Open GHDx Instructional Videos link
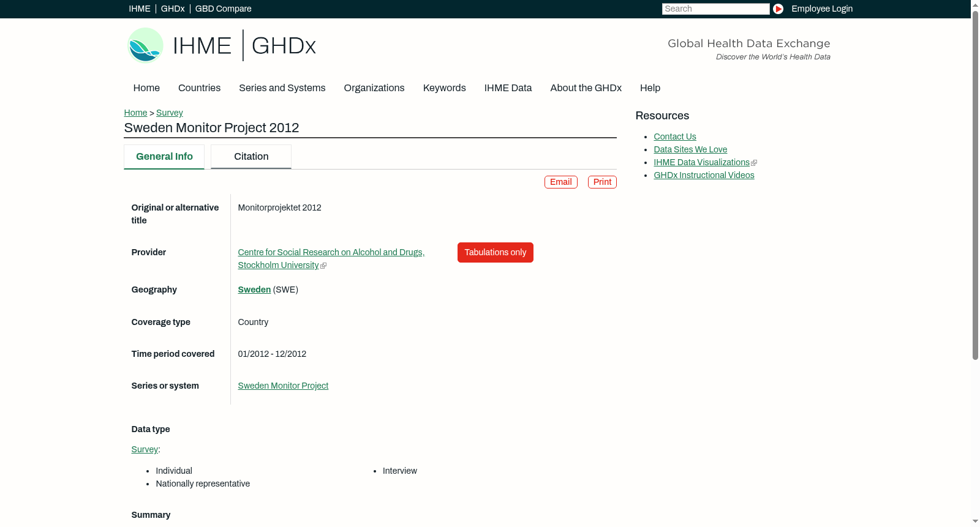980x527 pixels. (x=704, y=175)
